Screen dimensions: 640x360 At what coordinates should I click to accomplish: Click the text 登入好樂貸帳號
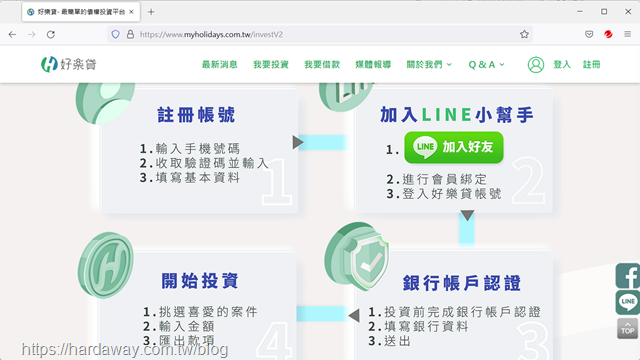click(x=452, y=194)
